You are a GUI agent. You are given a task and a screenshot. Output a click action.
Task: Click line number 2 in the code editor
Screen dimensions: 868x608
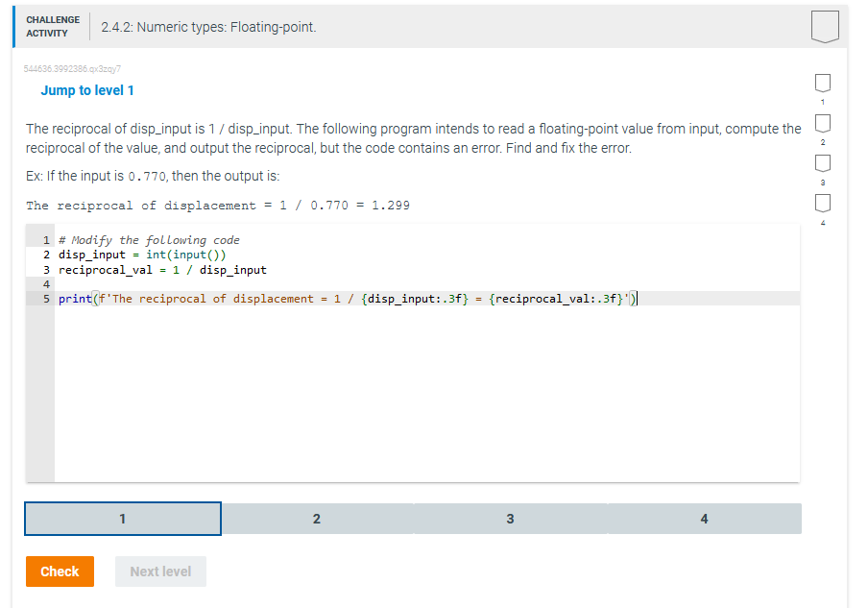[x=44, y=255]
